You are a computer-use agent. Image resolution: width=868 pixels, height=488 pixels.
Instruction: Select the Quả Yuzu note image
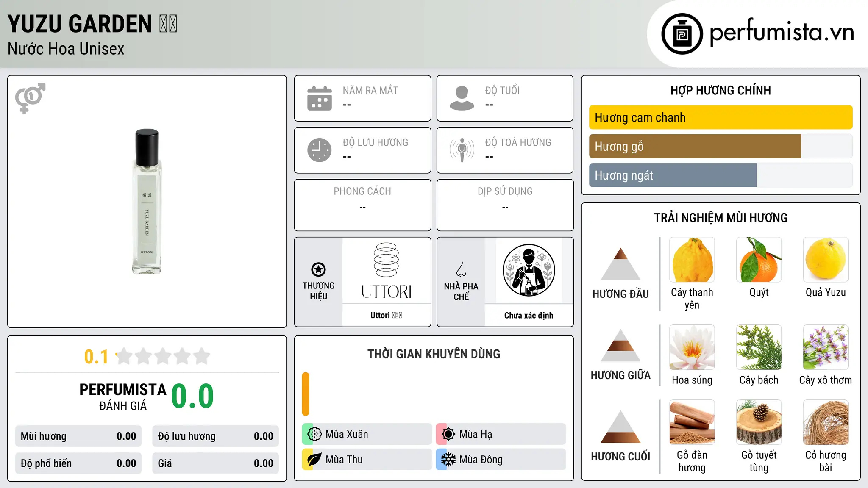pos(826,260)
